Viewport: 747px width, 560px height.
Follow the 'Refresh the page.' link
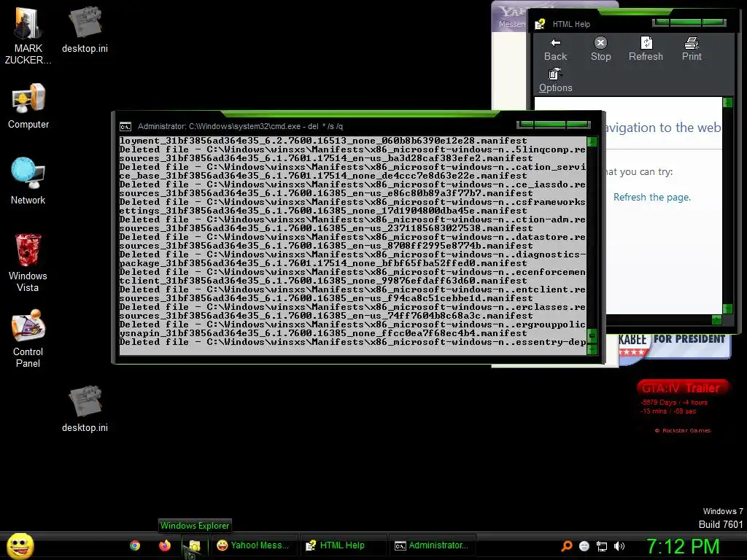pos(651,197)
